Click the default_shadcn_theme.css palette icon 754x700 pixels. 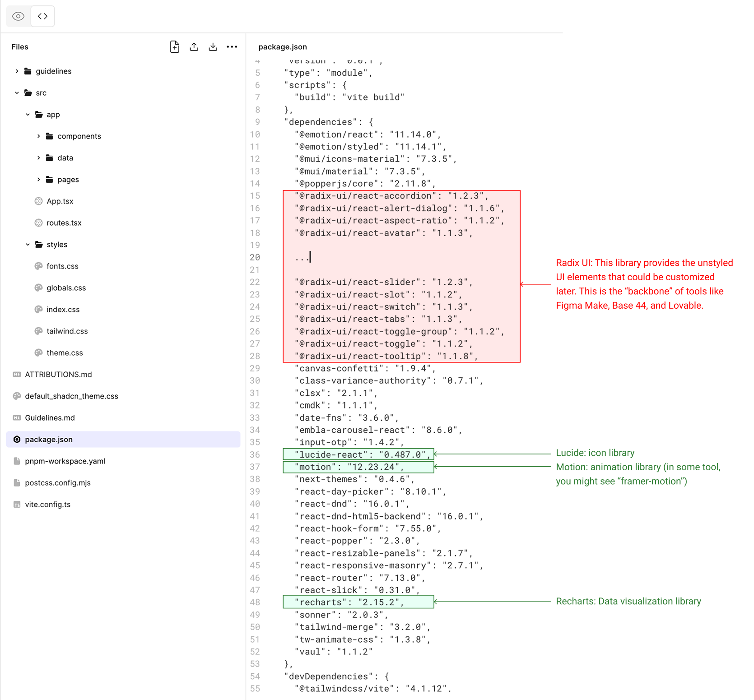[17, 396]
